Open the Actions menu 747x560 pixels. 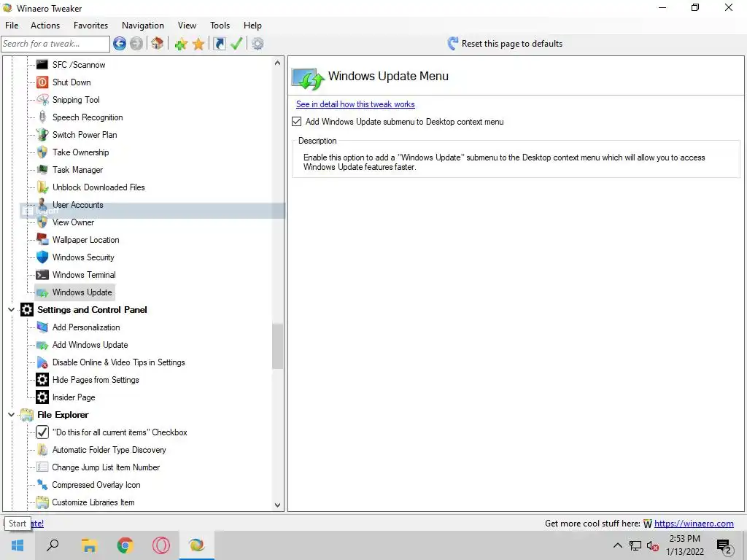[45, 26]
